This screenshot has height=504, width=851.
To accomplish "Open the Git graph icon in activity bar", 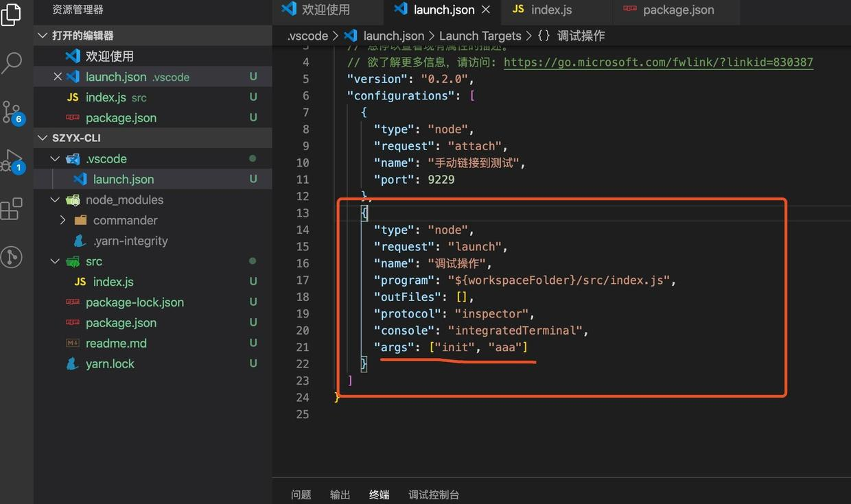I will [x=11, y=257].
